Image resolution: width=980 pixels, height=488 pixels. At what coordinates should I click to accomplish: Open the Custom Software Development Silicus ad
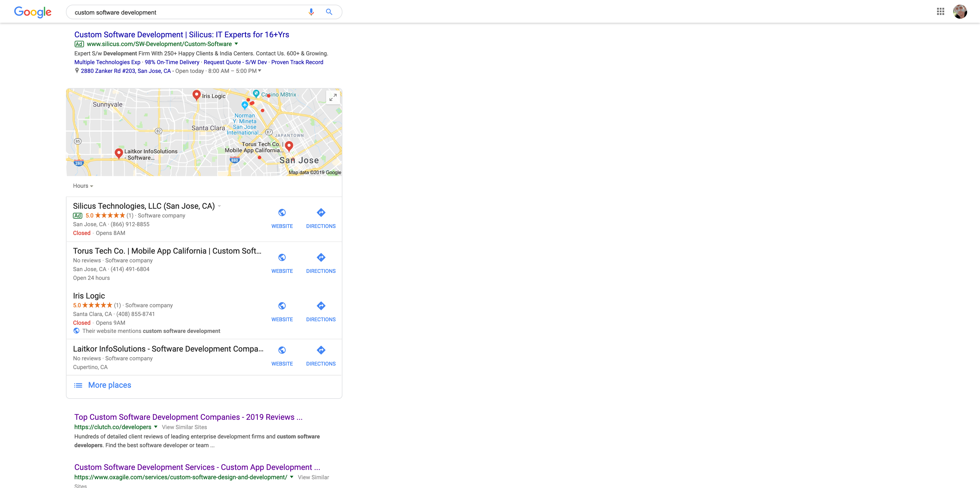coord(181,35)
